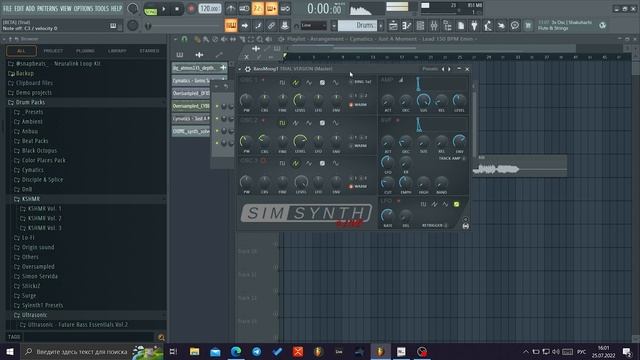Open the Playlist view icon in toolbar
The image size is (640, 360).
[x=393, y=26]
